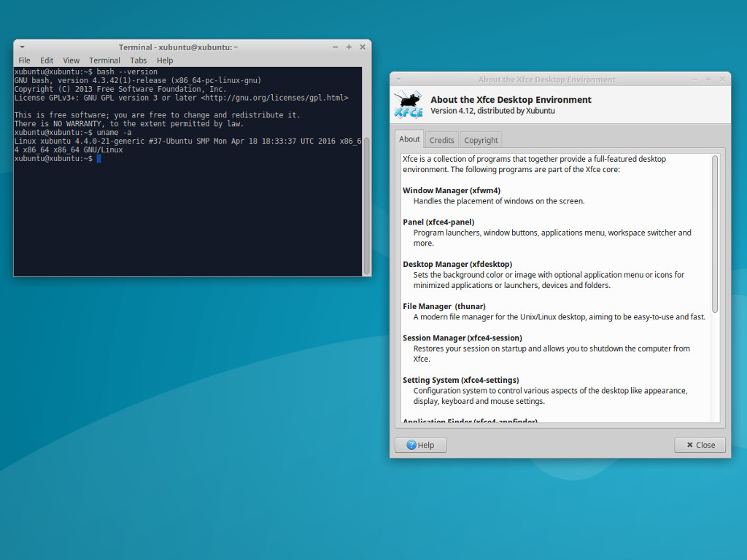Open the Tabs menu in Terminal
The height and width of the screenshot is (560, 747).
pos(138,61)
